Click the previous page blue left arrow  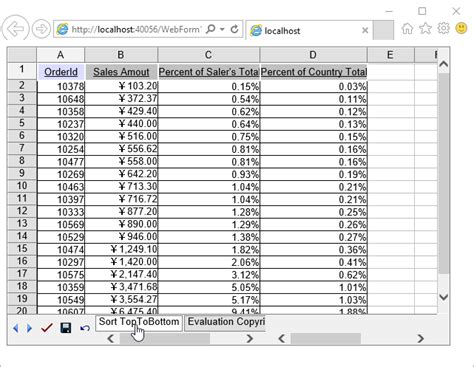click(15, 328)
